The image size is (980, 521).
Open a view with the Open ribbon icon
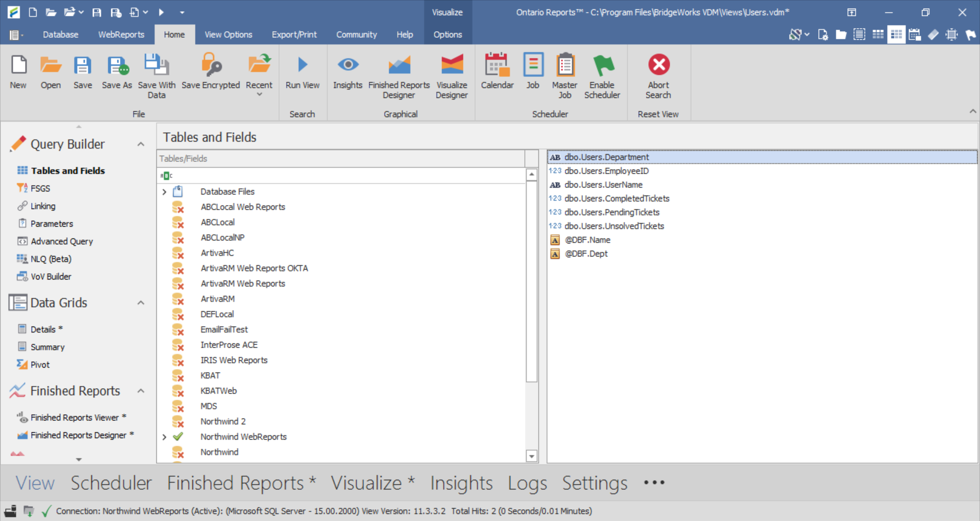[51, 72]
